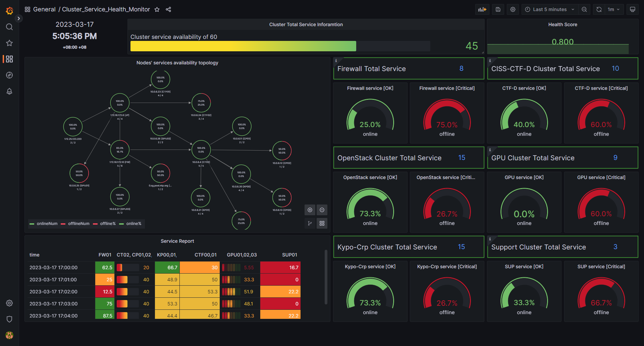Open the 1m refresh interval dropdown
Screen dimensions: 644x346
[613, 9]
